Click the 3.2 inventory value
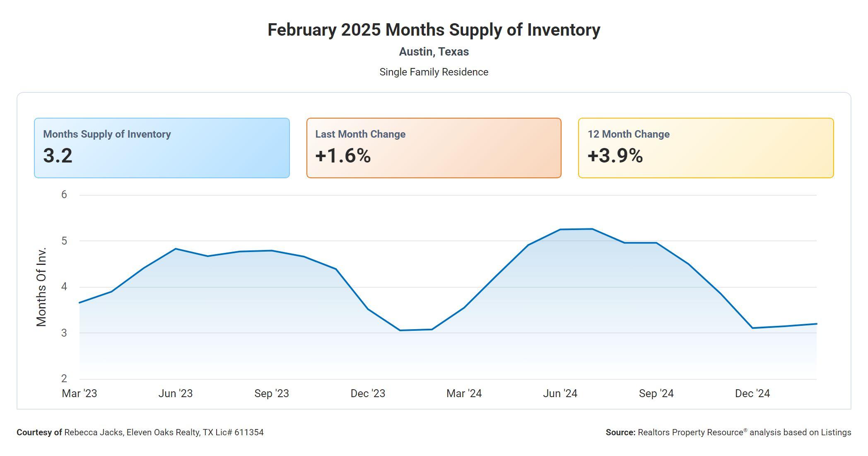The width and height of the screenshot is (868, 456). pos(58,156)
